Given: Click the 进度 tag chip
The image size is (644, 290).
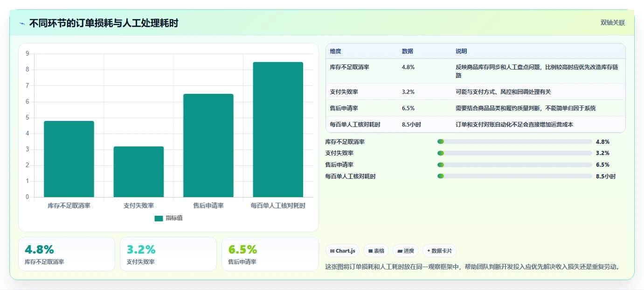Looking at the screenshot, I should click(406, 251).
